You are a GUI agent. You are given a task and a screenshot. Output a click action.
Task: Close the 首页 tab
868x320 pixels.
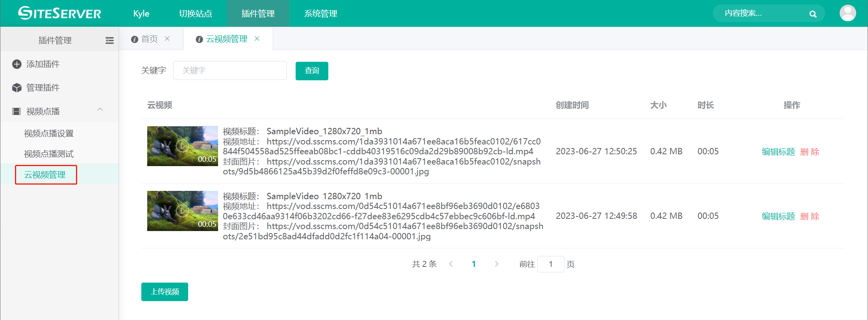tap(167, 39)
